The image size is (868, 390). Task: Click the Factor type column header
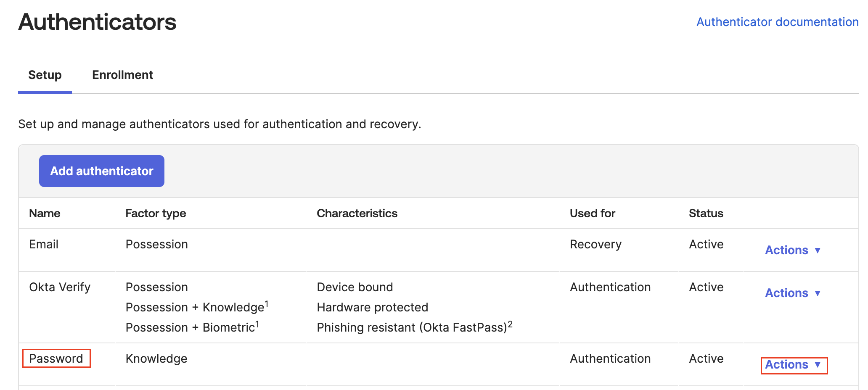pyautogui.click(x=156, y=213)
